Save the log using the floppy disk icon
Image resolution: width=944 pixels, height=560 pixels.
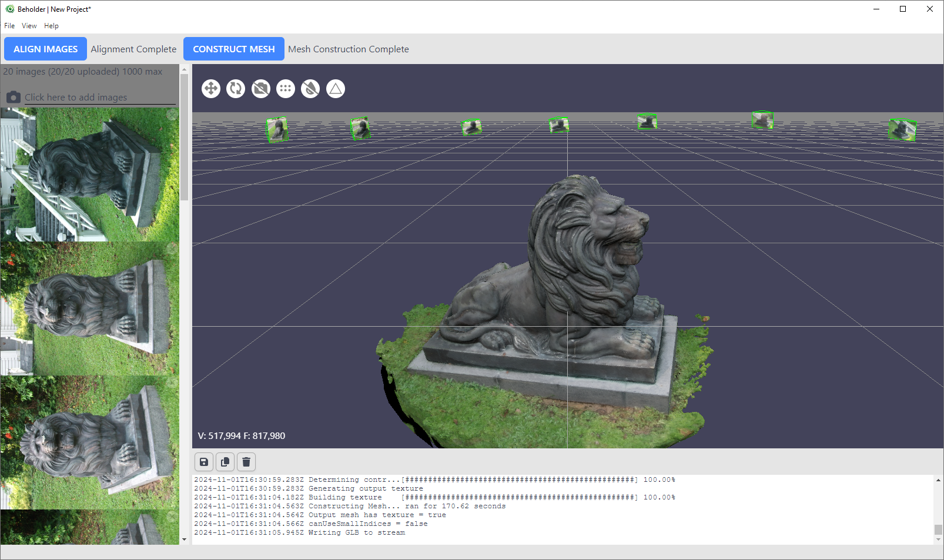204,462
